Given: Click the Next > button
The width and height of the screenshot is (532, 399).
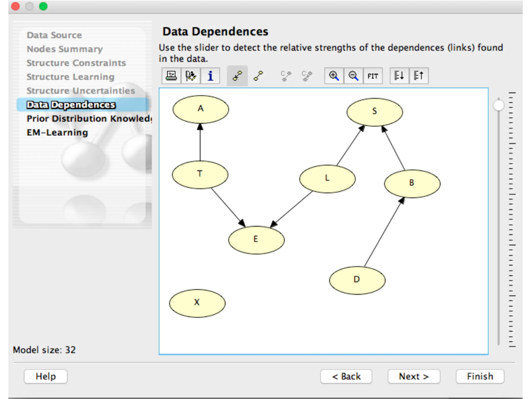Looking at the screenshot, I should [x=414, y=376].
